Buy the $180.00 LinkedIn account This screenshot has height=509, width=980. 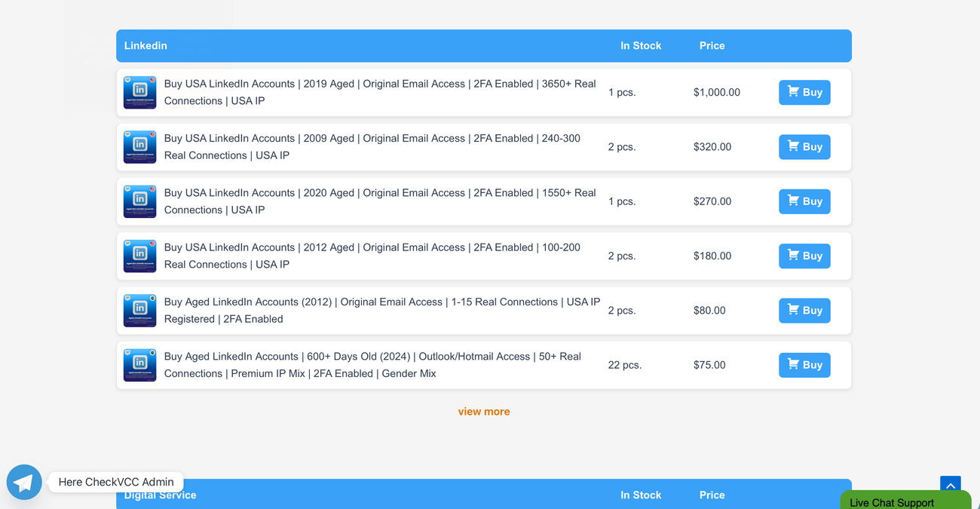804,256
